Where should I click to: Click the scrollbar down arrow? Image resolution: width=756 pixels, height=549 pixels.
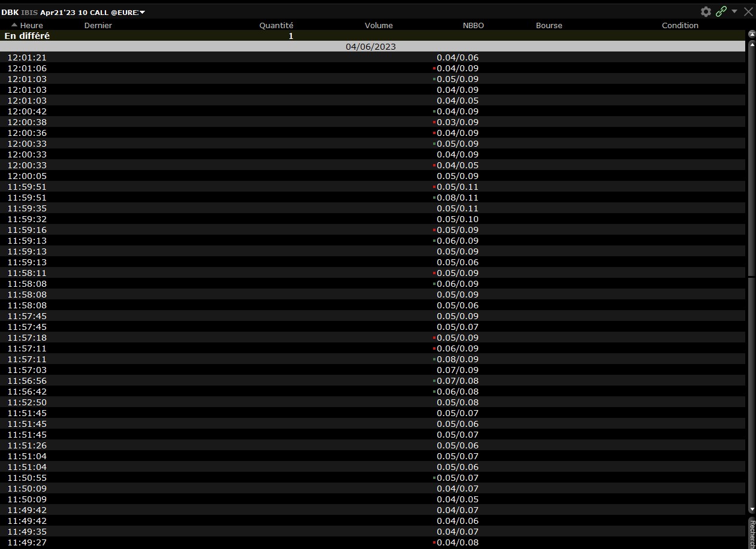752,509
